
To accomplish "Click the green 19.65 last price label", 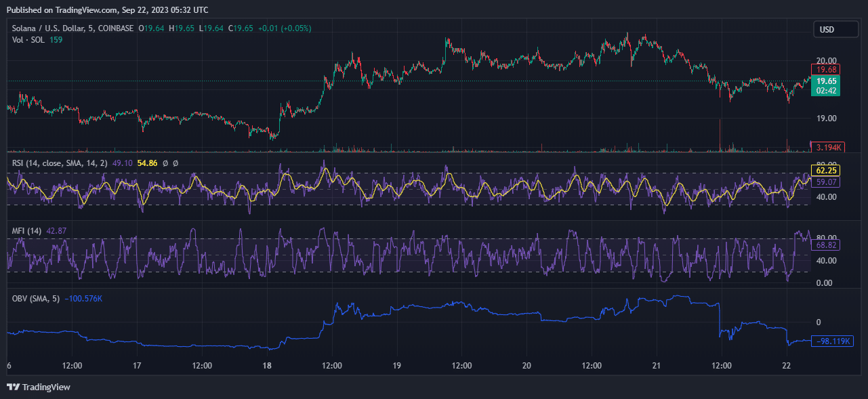I will tap(826, 81).
